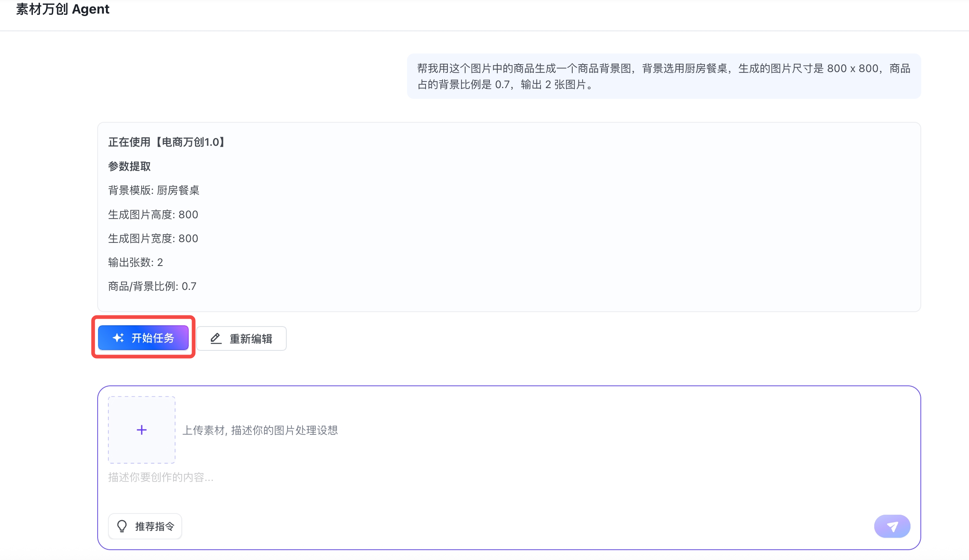Click the 生成图片高度: 800 parameter

153,215
